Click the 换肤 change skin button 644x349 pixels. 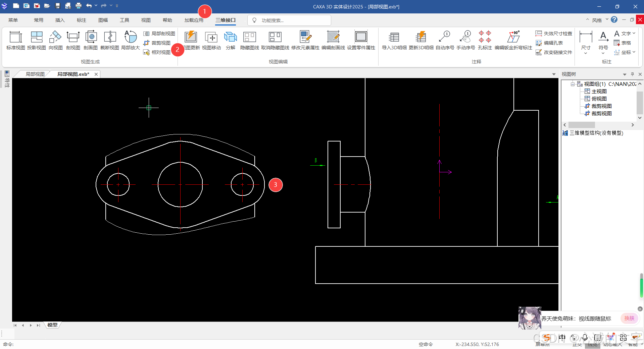pos(629,318)
